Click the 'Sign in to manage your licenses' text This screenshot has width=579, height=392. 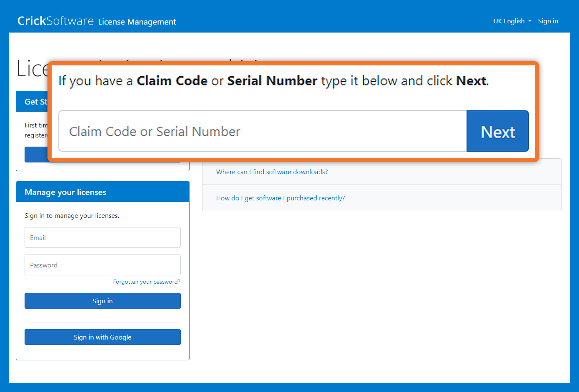(72, 216)
